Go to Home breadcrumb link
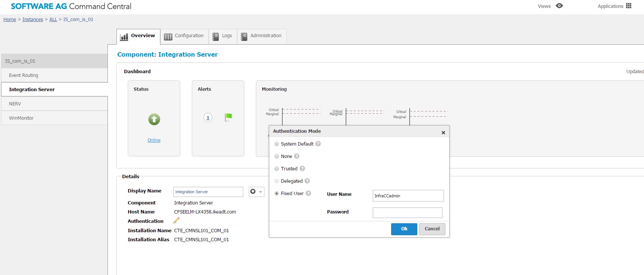644x275 pixels. pyautogui.click(x=10, y=20)
